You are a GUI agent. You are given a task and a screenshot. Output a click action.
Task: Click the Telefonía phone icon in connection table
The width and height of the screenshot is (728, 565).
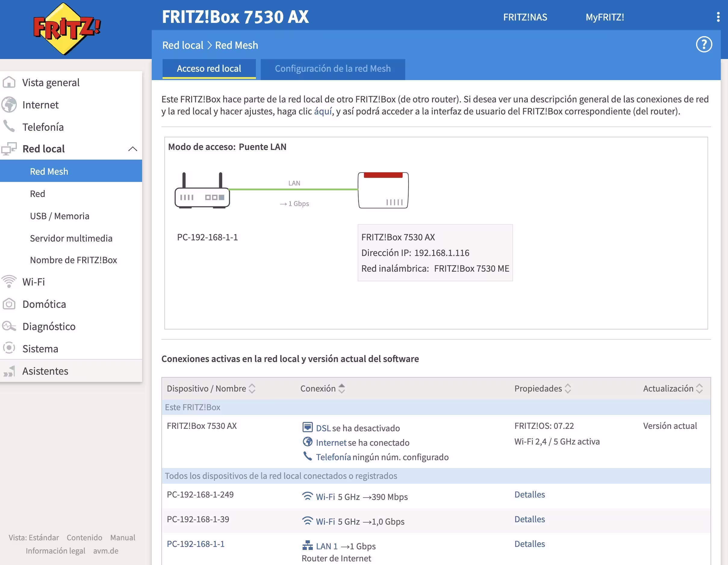(x=307, y=456)
